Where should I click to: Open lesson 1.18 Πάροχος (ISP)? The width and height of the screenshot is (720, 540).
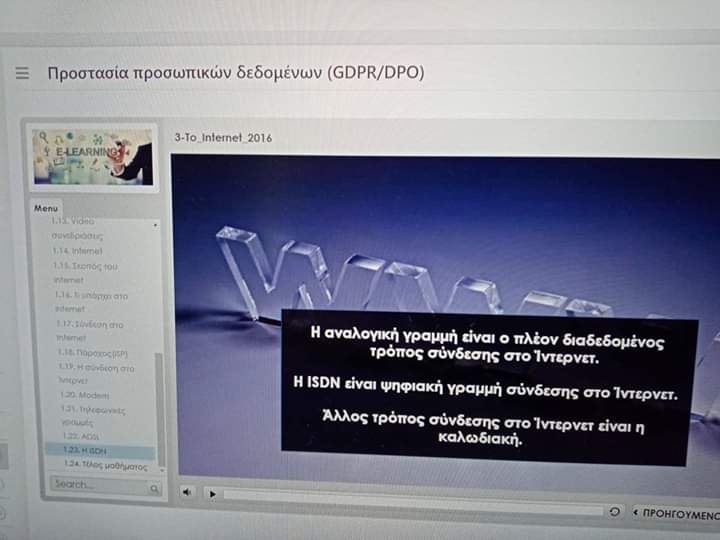pos(92,353)
